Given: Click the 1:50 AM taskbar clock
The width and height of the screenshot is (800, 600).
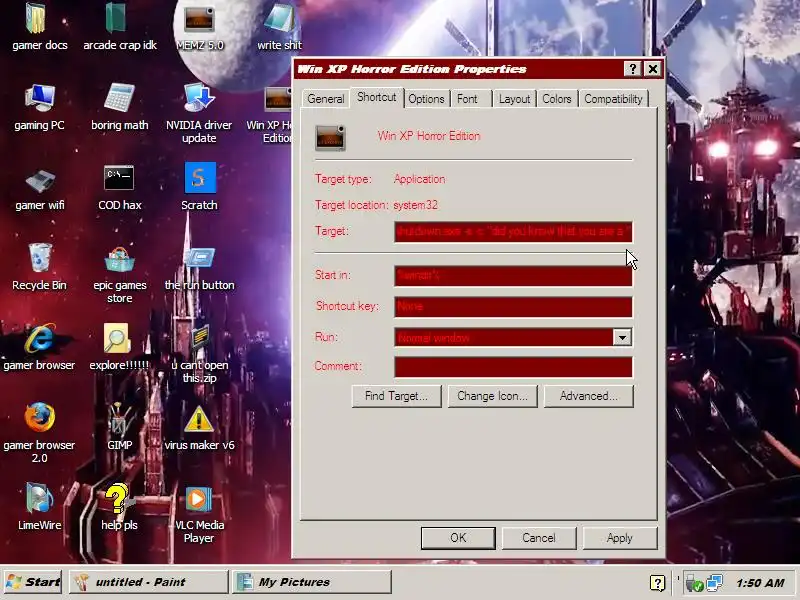Looking at the screenshot, I should 760,583.
